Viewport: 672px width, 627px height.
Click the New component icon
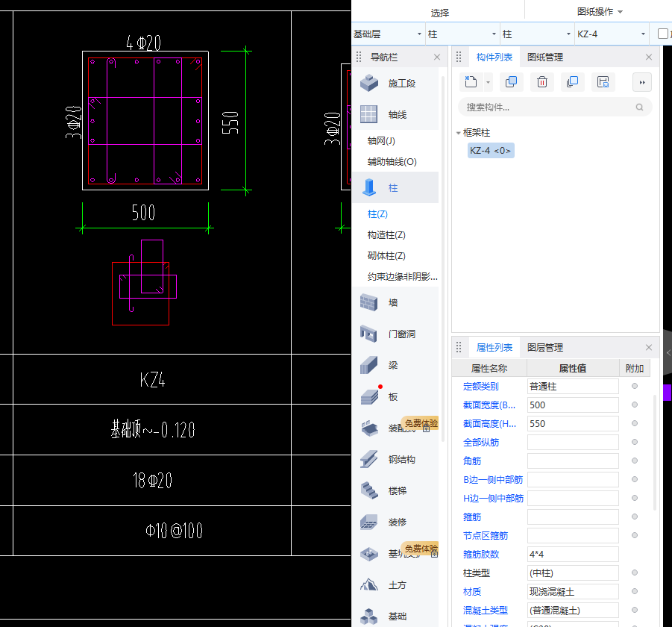coord(471,82)
